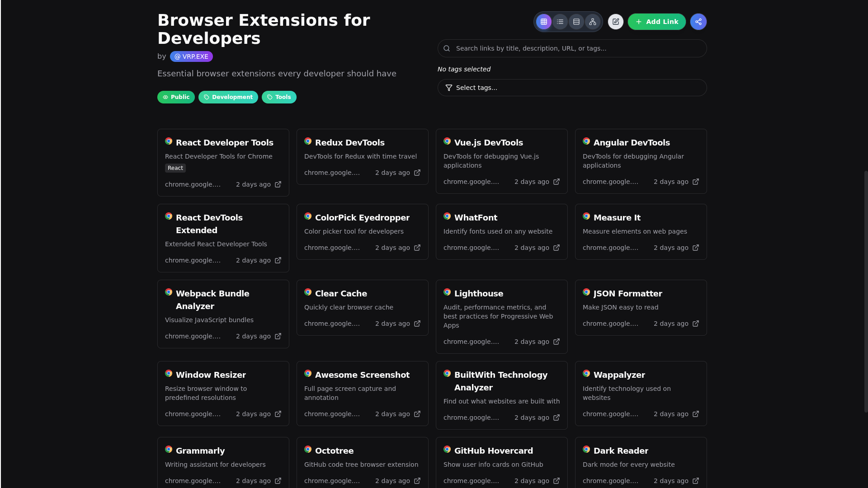868x488 pixels.
Task: Click the Measure It card title
Action: pyautogui.click(x=617, y=218)
